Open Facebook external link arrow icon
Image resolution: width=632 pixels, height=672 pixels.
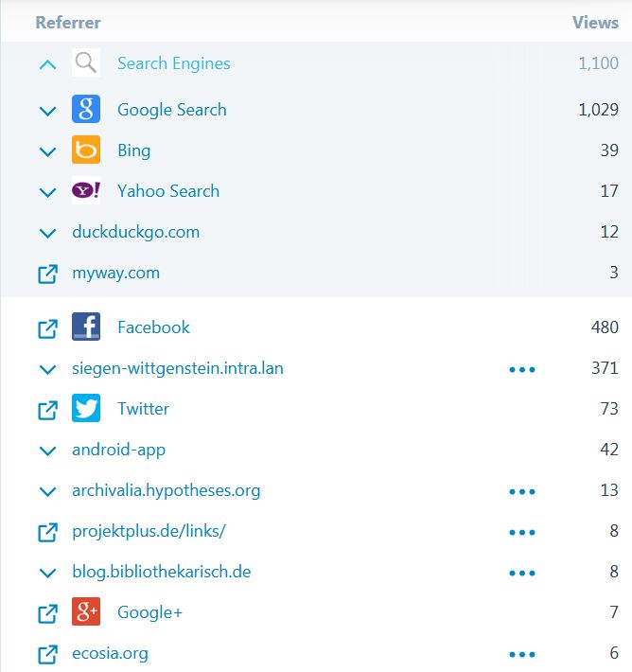[47, 328]
